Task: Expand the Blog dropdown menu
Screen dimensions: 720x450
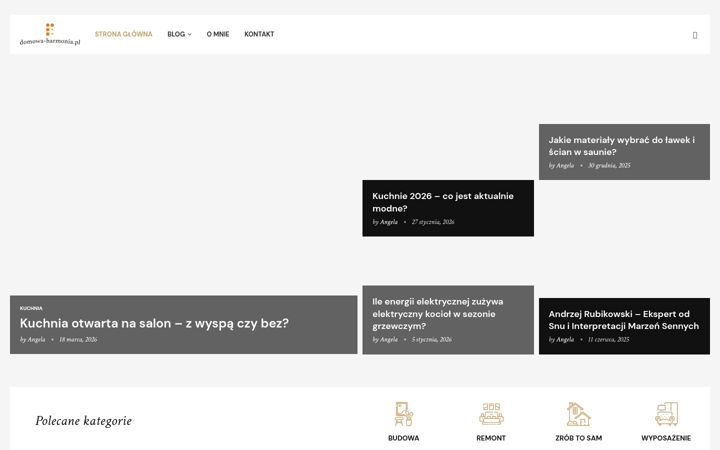Action: pos(179,34)
